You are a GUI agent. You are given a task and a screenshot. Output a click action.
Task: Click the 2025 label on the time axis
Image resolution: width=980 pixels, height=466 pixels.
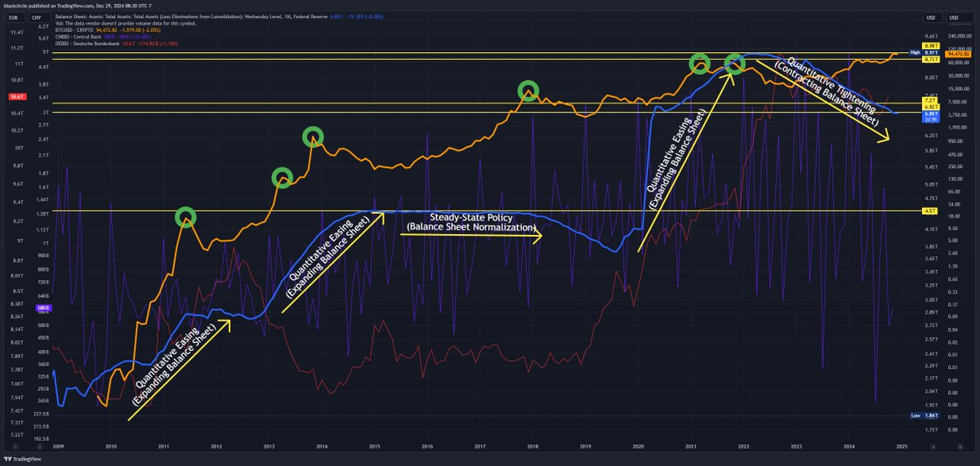902,446
